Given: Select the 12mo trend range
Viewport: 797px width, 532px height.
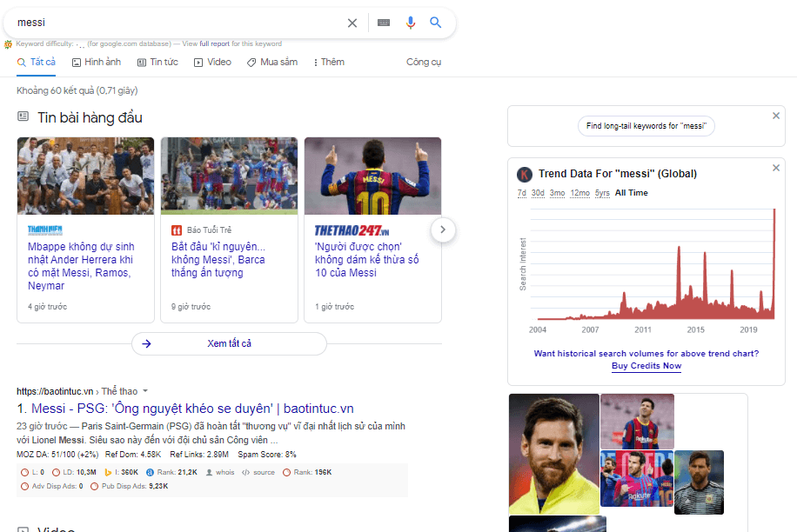Looking at the screenshot, I should pos(580,193).
